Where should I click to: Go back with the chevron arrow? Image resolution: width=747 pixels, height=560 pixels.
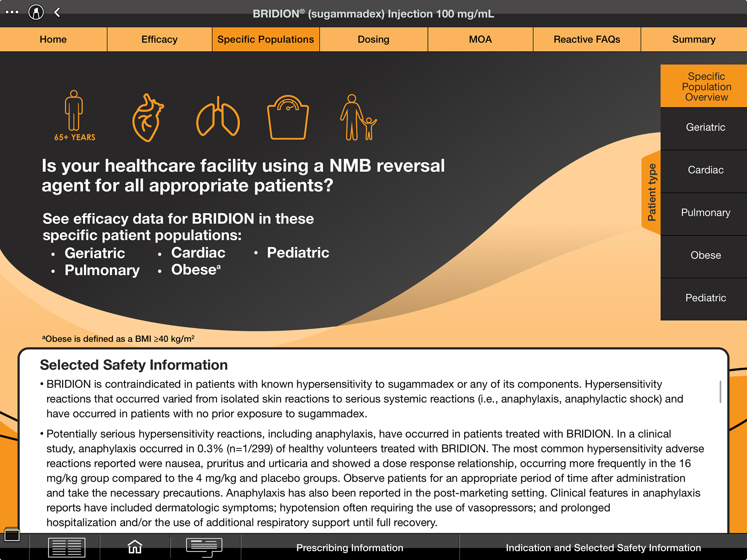coord(57,12)
